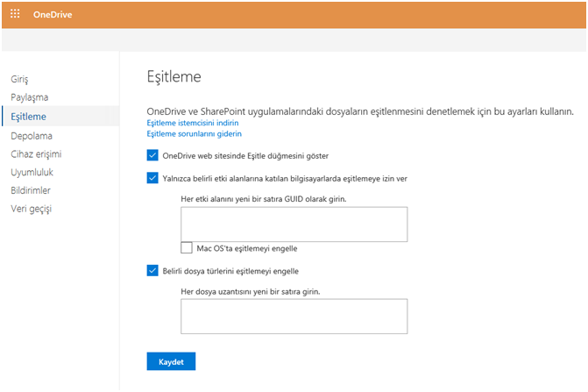The image size is (588, 392).
Task: Click the GUID domain text box
Action: [294, 225]
